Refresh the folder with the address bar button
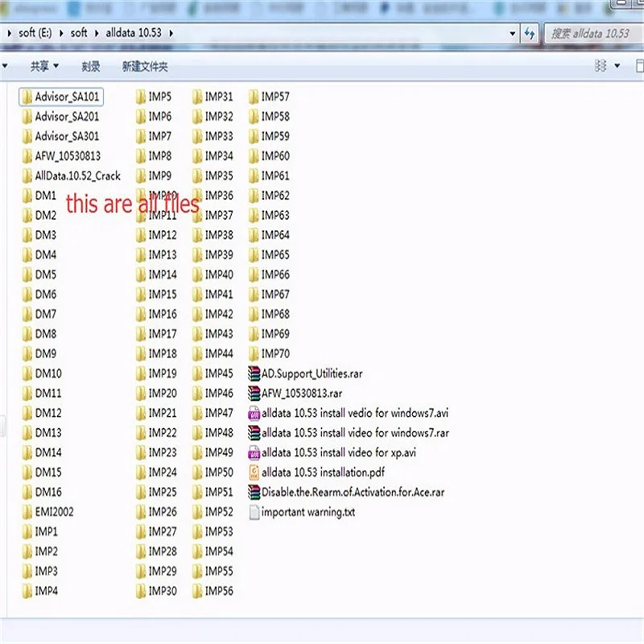The image size is (644, 644). pos(529,33)
